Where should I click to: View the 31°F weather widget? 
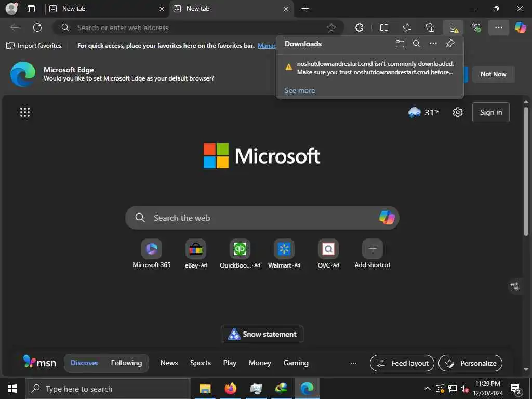coord(423,112)
